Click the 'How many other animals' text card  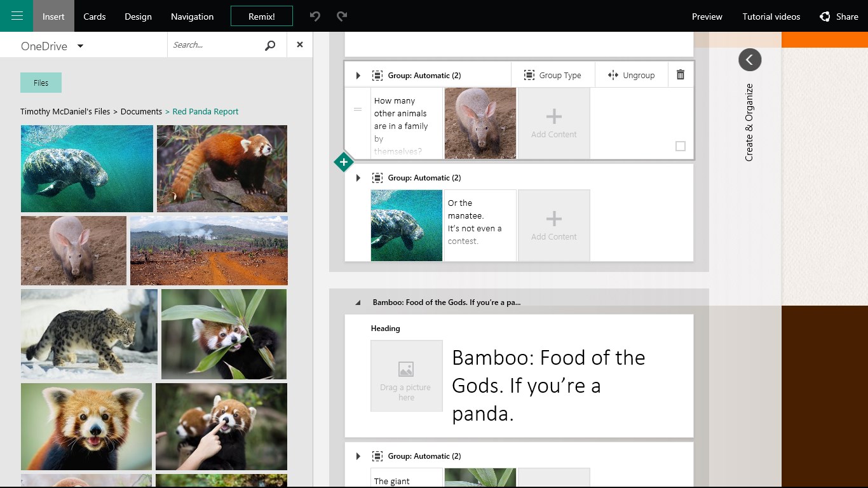click(x=407, y=123)
